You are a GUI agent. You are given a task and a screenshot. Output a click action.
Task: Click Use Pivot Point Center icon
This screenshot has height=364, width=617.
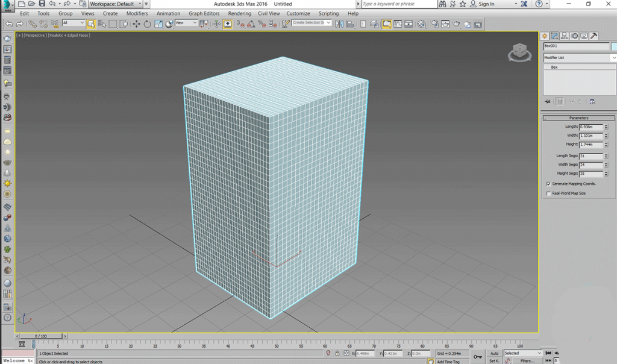point(204,24)
